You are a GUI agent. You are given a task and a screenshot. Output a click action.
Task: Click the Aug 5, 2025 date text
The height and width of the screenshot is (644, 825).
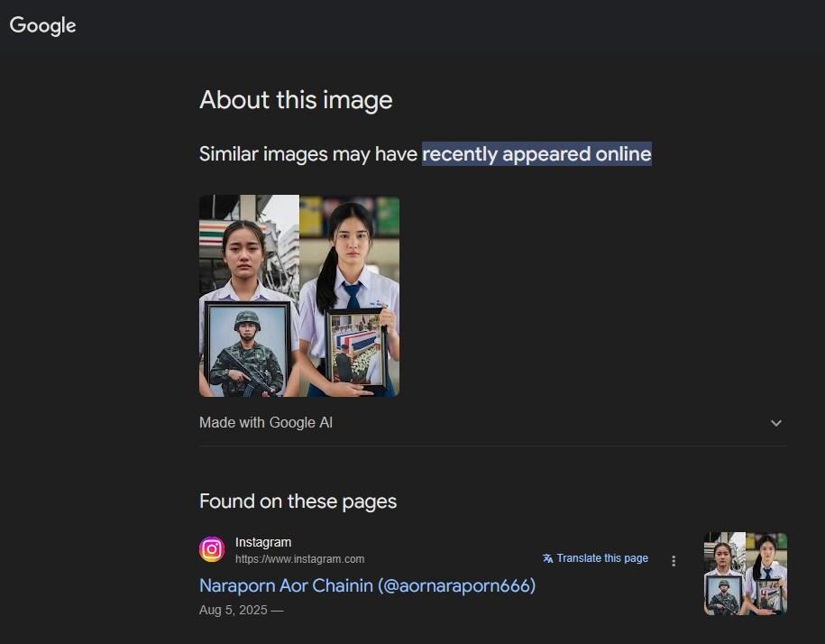click(234, 611)
